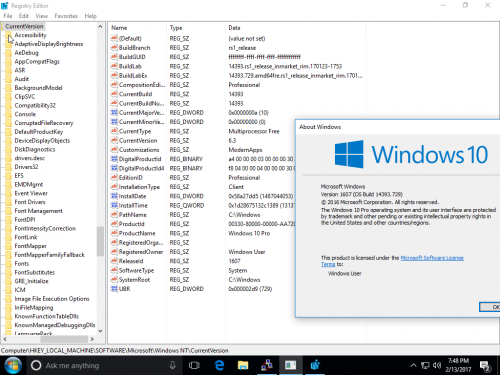This screenshot has height=375, width=500.
Task: Select the RegisteredOwner value name
Action: [x=141, y=252]
